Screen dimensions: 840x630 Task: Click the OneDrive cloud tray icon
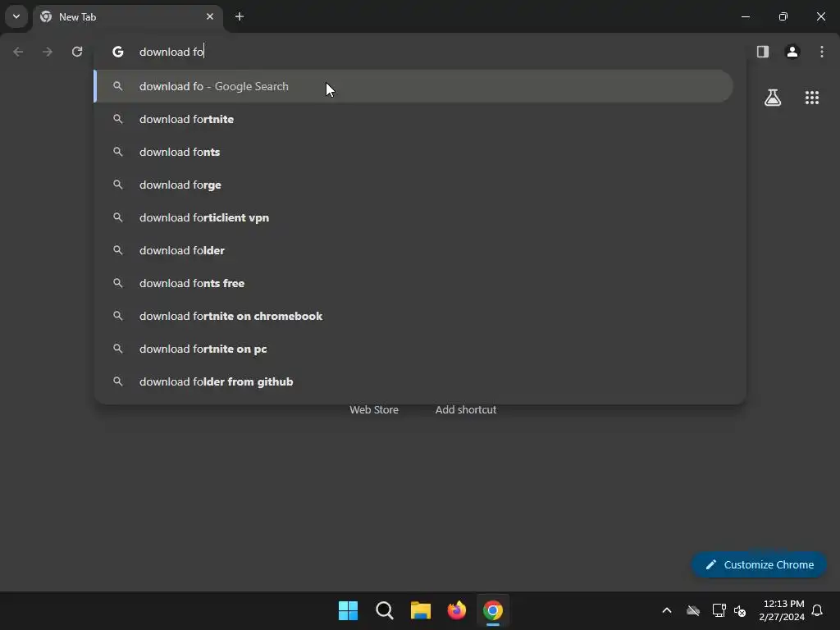click(x=693, y=610)
